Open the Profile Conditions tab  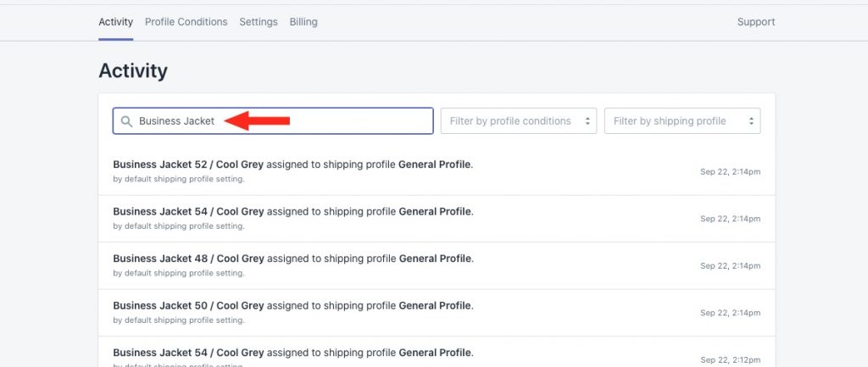pos(186,22)
